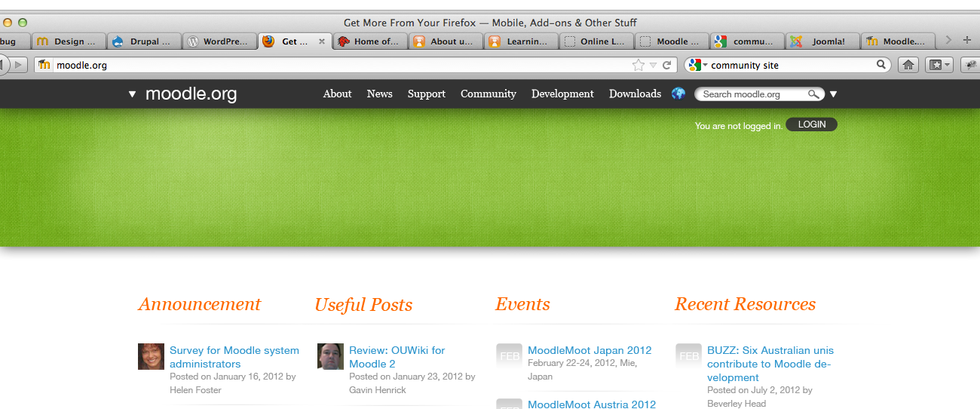Open Survey for Moodle system administrators
Viewport: 980px width, 409px height.
[234, 357]
